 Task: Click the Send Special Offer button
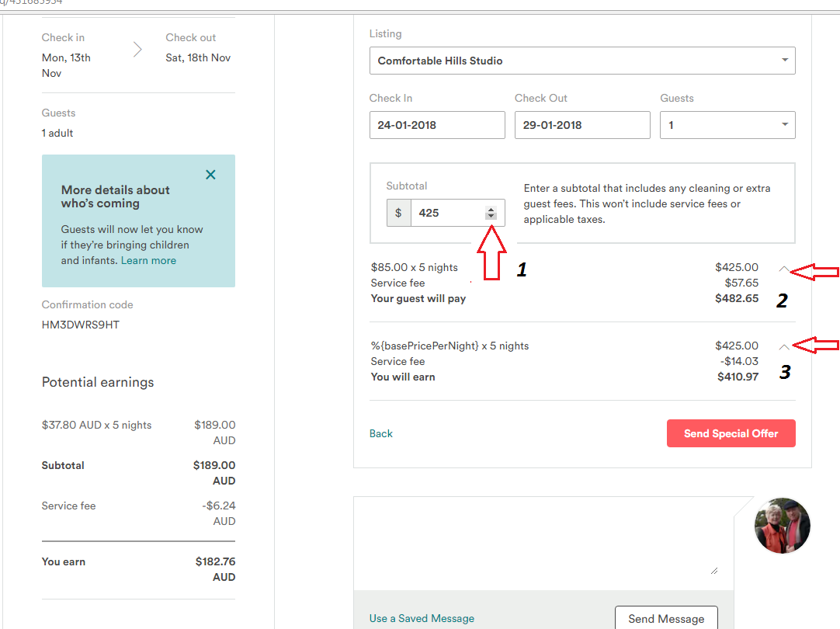(731, 433)
